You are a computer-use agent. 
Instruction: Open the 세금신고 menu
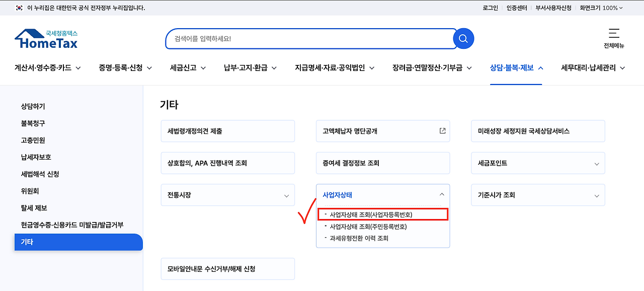coord(183,67)
